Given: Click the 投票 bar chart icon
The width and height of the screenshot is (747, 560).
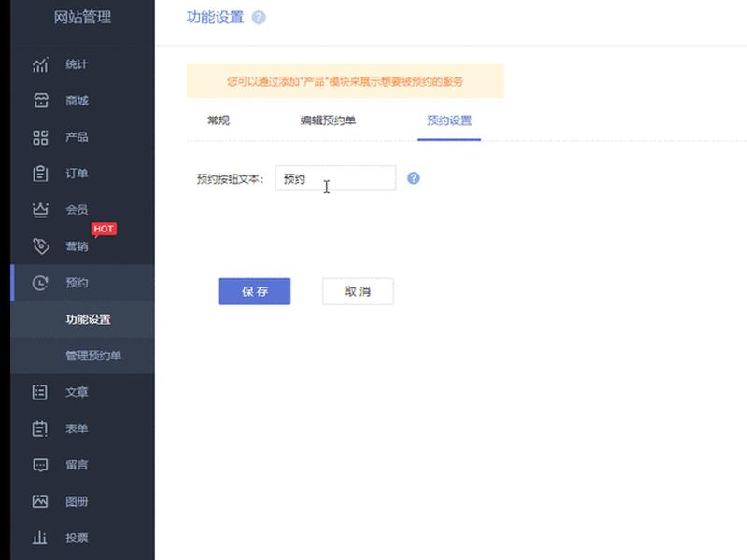Looking at the screenshot, I should click(40, 538).
